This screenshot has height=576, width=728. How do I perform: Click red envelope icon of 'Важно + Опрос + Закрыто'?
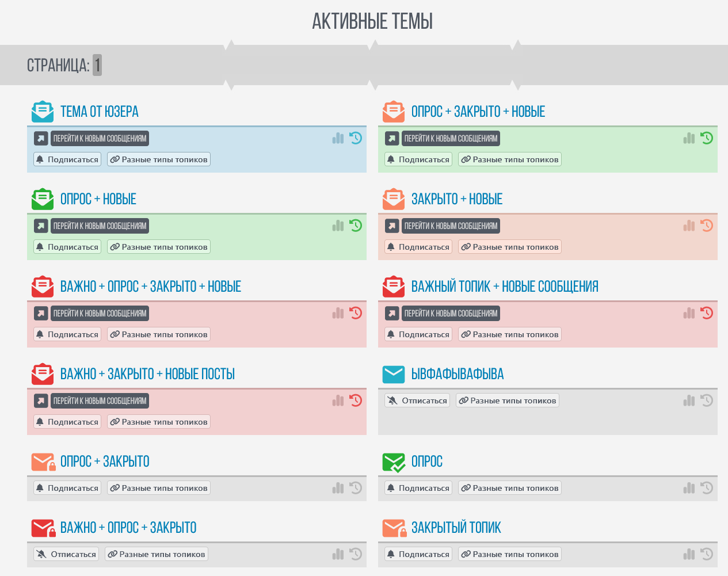click(x=43, y=528)
